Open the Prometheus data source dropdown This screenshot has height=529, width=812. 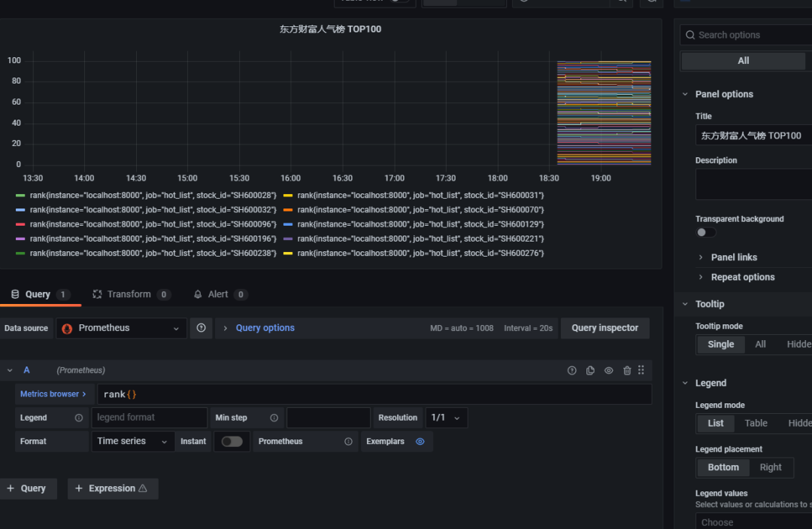pyautogui.click(x=121, y=328)
